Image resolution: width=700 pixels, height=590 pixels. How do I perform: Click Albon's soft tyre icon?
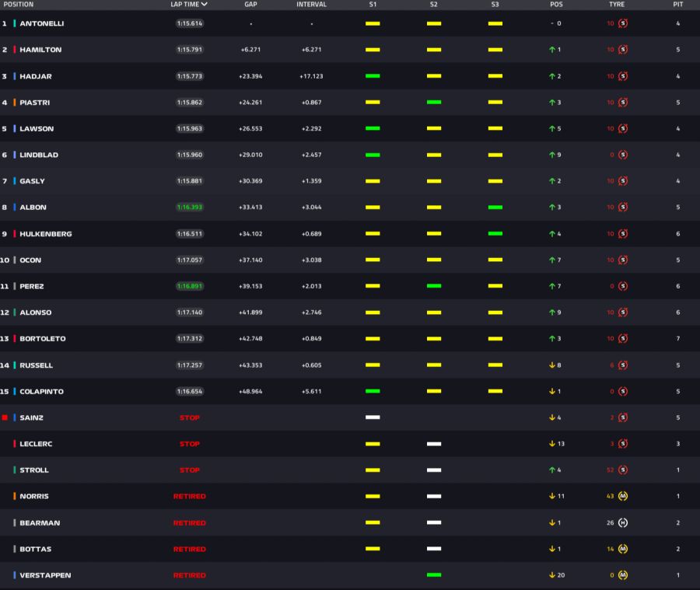tap(623, 207)
